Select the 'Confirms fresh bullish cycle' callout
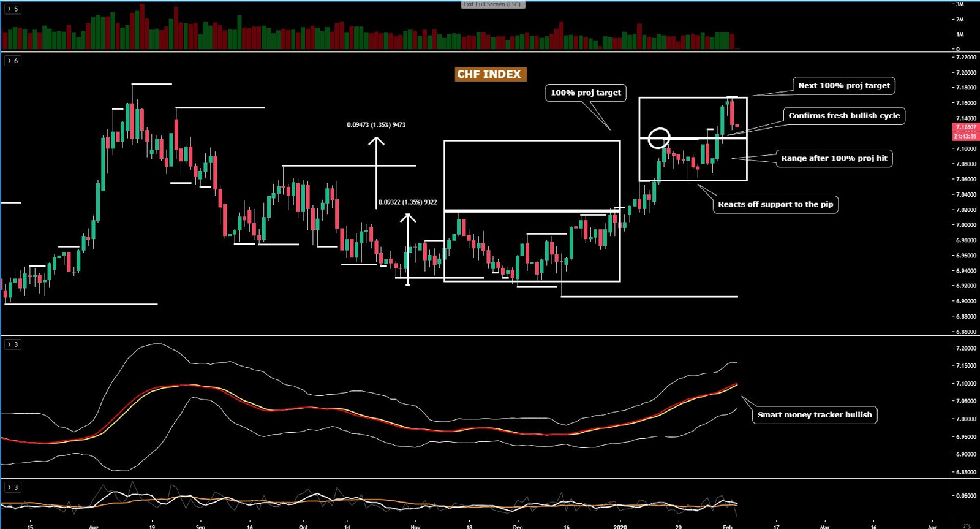Image resolution: width=980 pixels, height=529 pixels. [x=844, y=116]
